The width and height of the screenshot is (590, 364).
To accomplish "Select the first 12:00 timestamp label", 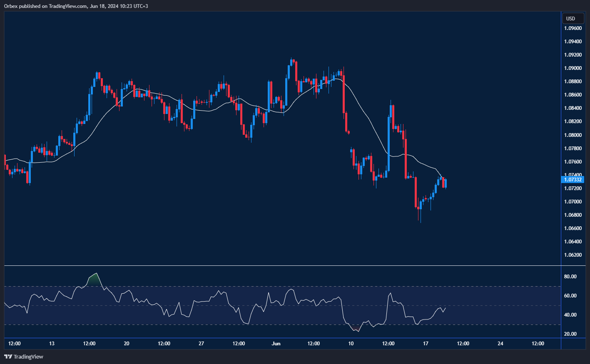I will pyautogui.click(x=14, y=344).
